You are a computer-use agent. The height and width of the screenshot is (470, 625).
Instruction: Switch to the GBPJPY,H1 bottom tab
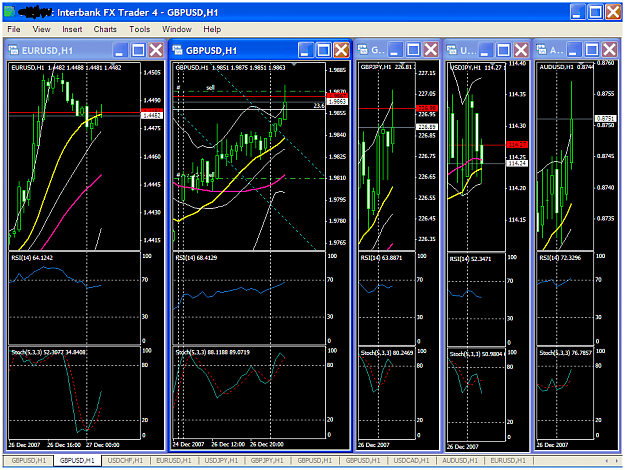(x=267, y=460)
